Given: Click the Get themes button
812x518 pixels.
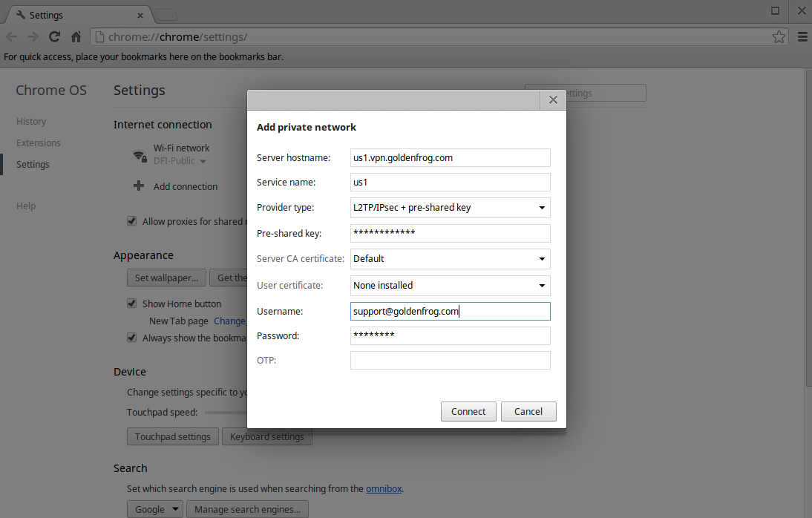Looking at the screenshot, I should pos(229,278).
